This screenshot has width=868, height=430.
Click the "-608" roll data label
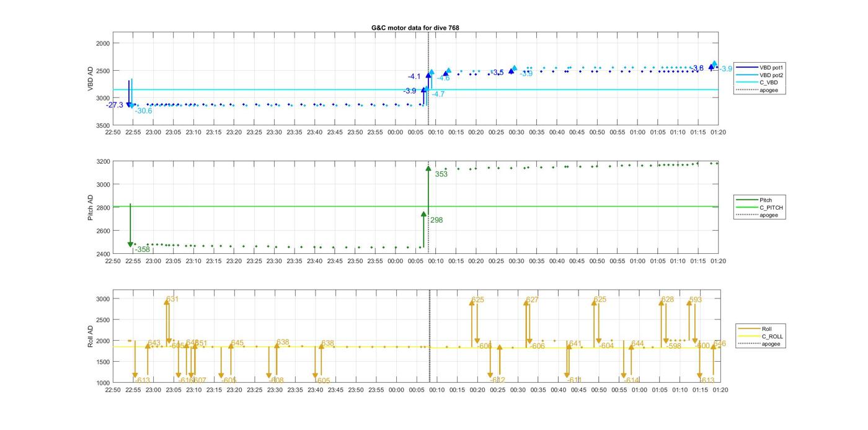tap(277, 380)
